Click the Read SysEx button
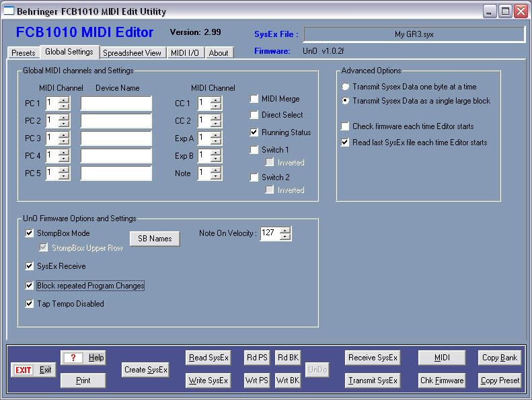The image size is (532, 400). click(x=208, y=358)
